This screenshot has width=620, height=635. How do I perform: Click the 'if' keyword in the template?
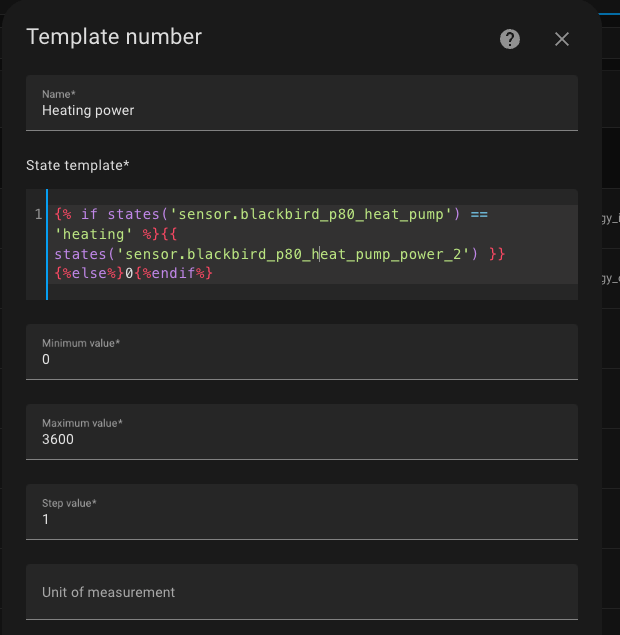point(89,215)
